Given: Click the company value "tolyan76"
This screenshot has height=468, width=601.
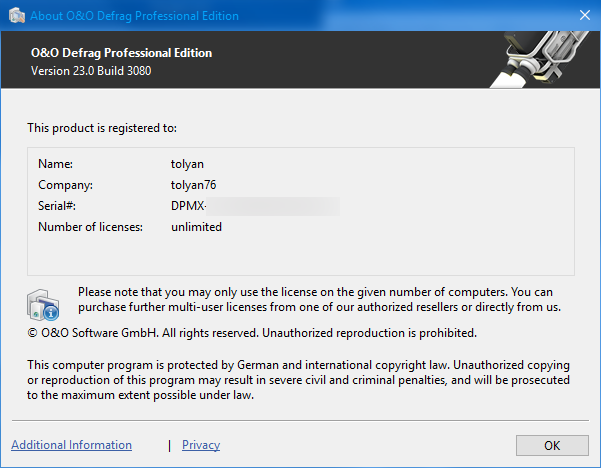Looking at the screenshot, I should coord(194,185).
